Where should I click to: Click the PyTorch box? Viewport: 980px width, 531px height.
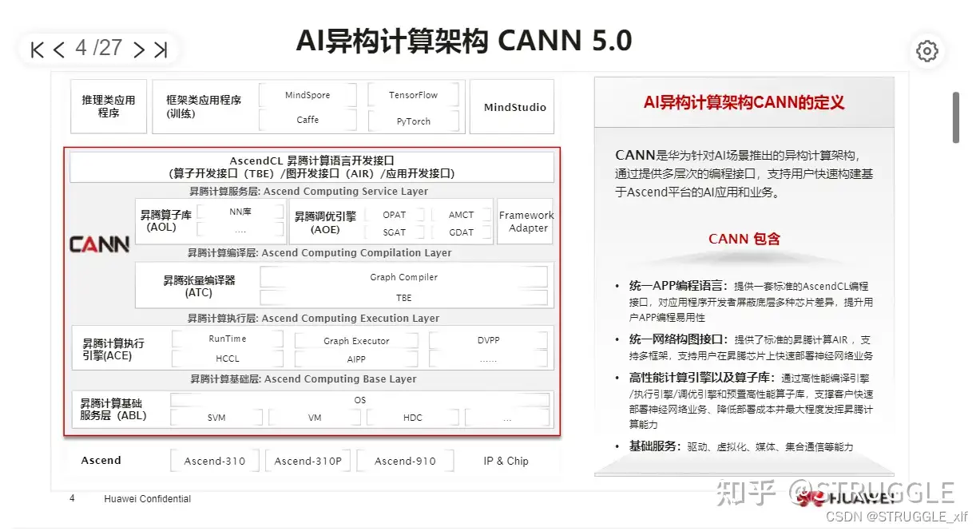tap(413, 121)
